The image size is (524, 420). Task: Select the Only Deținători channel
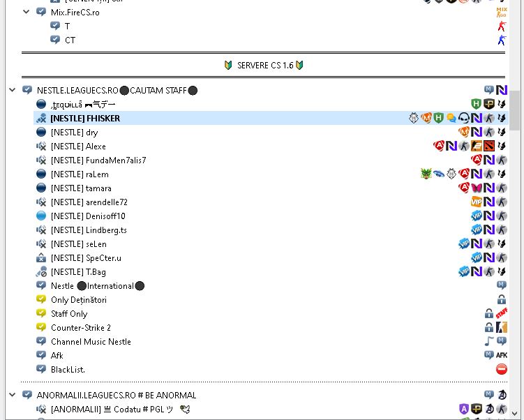pos(79,300)
